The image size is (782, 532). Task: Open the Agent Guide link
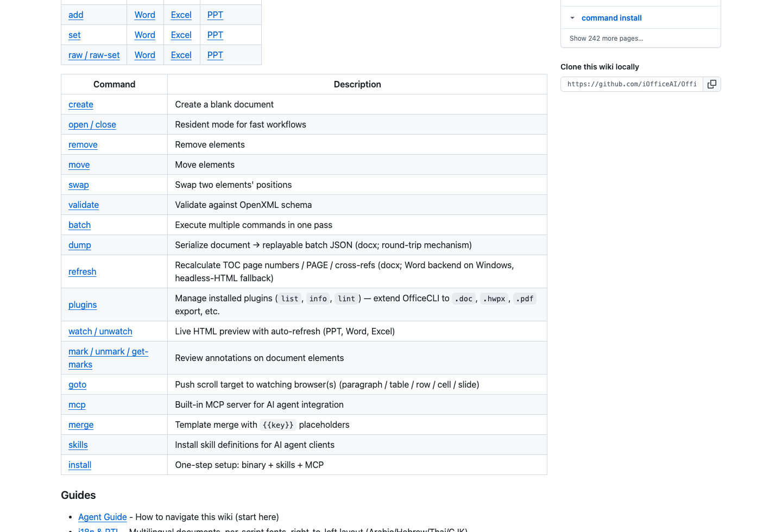pos(103,517)
